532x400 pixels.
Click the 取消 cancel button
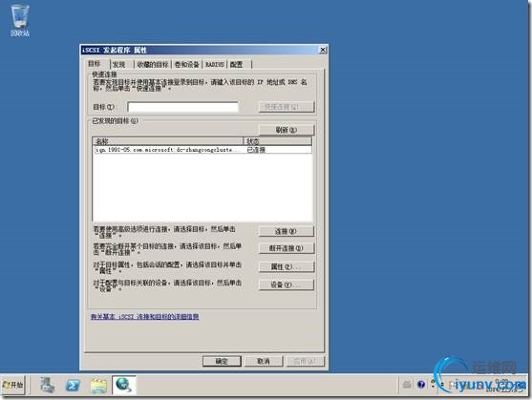click(264, 361)
